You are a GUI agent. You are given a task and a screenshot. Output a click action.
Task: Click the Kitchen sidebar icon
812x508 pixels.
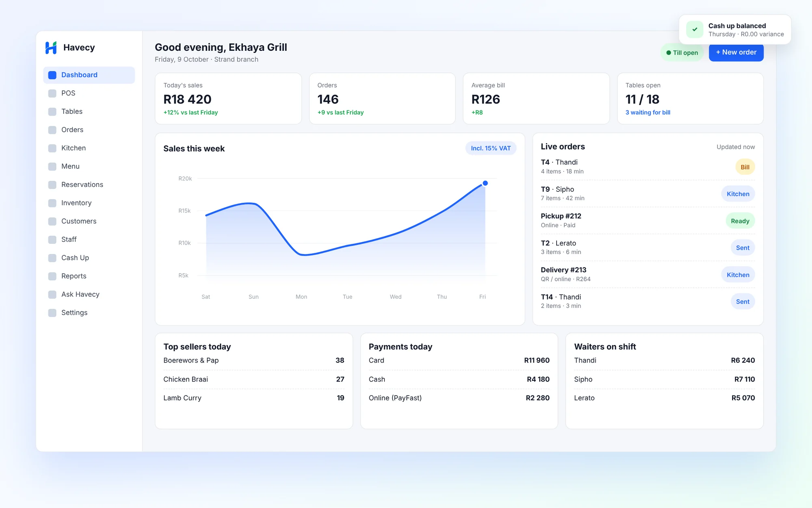tap(52, 148)
